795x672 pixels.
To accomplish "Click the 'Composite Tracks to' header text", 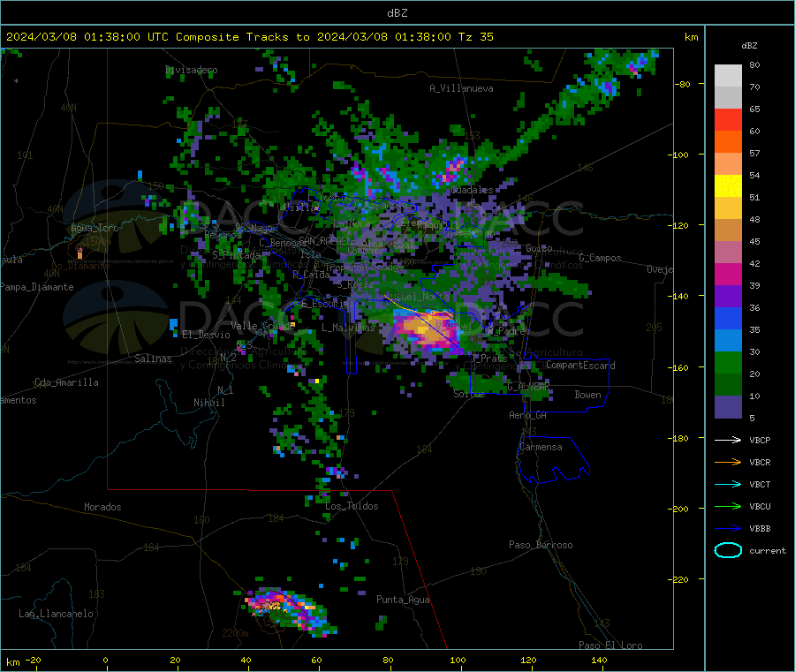I will 242,37.
